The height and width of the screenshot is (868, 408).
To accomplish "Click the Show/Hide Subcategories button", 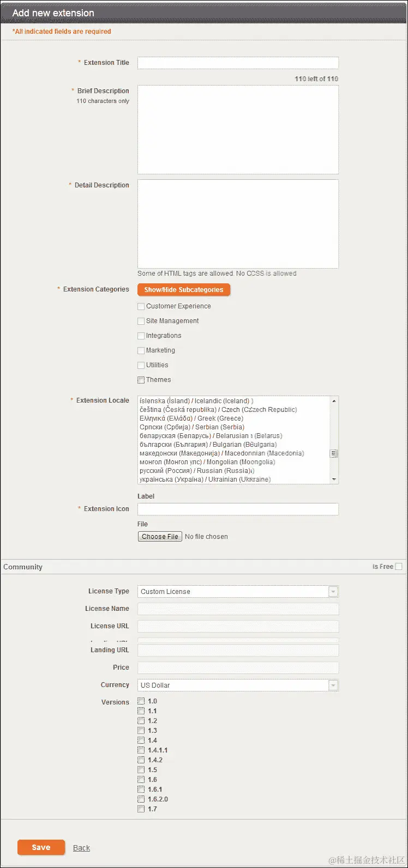I will click(x=184, y=290).
